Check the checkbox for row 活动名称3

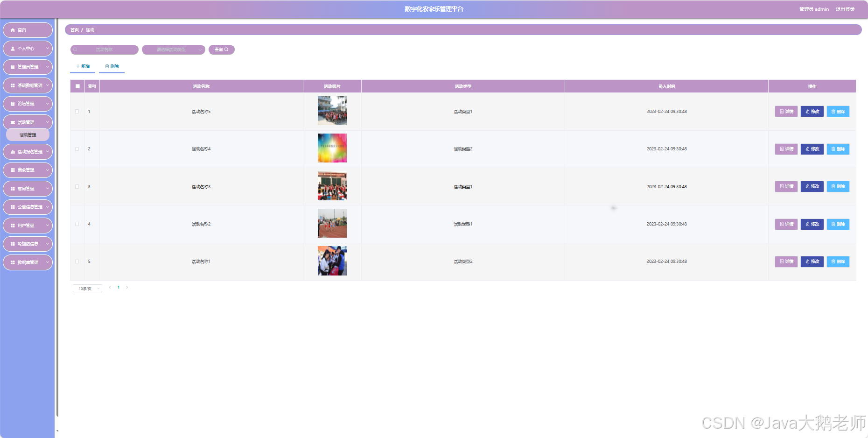[77, 187]
